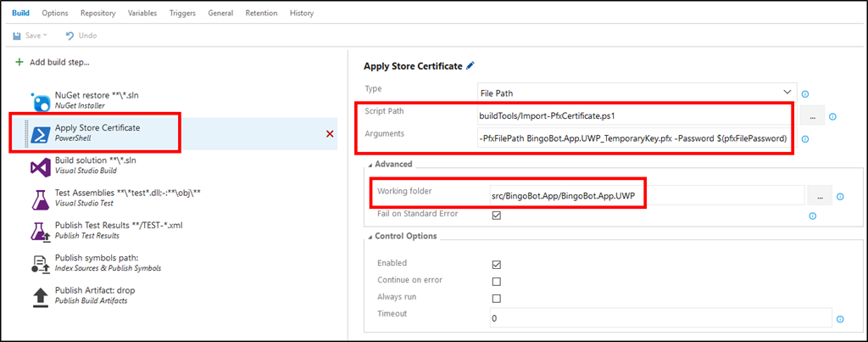Open the Repository tab
868x342 pixels.
pos(98,13)
